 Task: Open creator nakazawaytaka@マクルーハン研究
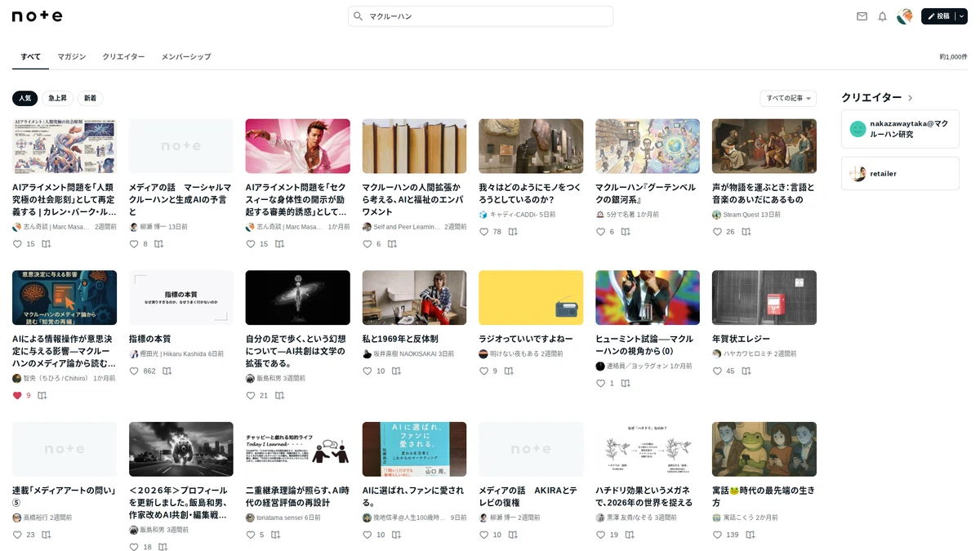click(x=900, y=129)
